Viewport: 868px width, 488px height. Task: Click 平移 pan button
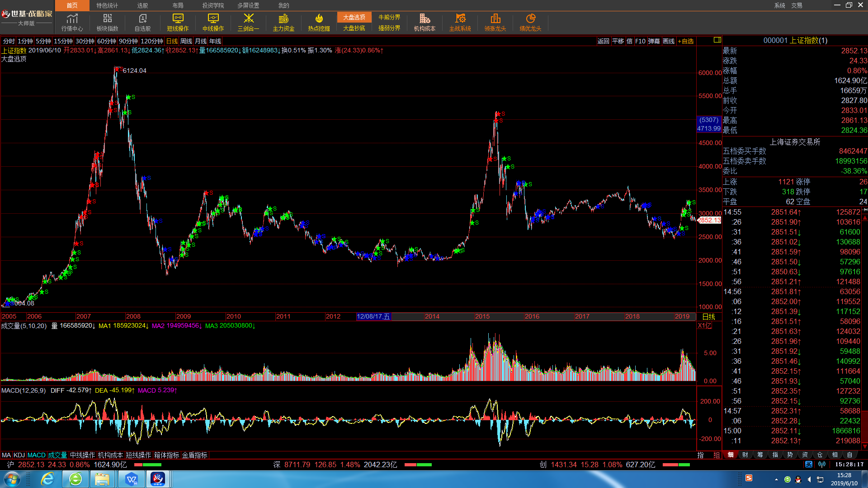pos(618,41)
